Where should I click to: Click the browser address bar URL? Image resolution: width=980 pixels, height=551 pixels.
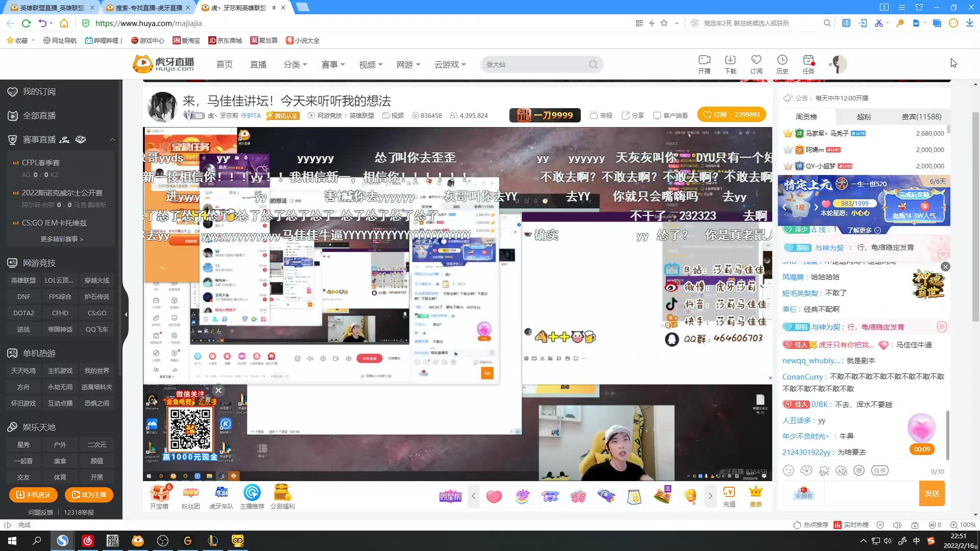(149, 23)
